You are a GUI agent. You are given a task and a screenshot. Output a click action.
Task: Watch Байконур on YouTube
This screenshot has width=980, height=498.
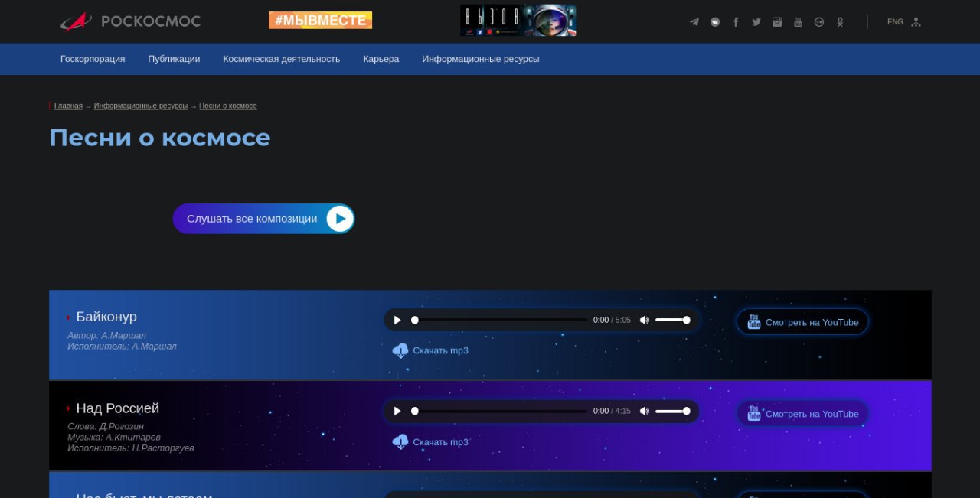pos(802,322)
